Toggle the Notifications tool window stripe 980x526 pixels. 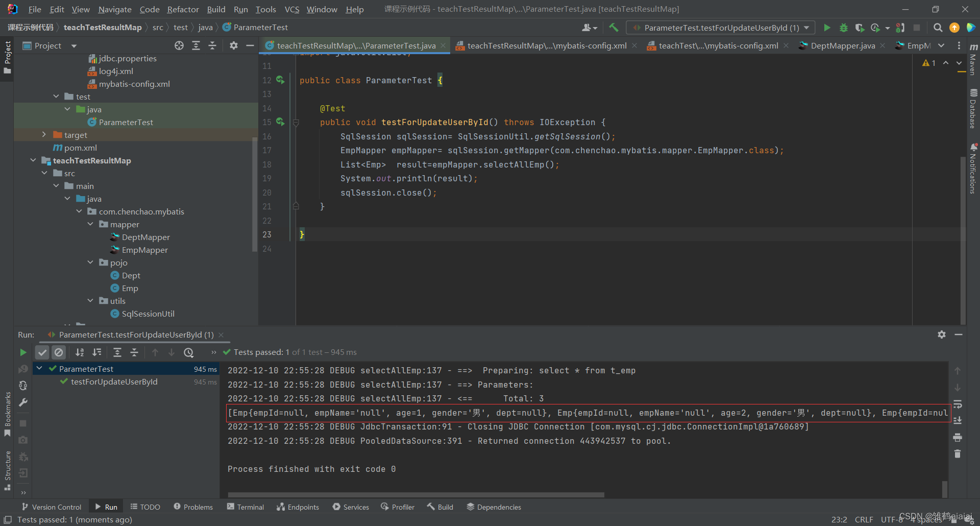(973, 169)
